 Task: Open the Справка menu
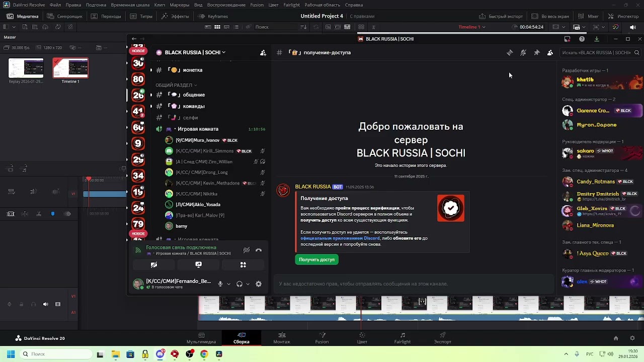point(354,5)
